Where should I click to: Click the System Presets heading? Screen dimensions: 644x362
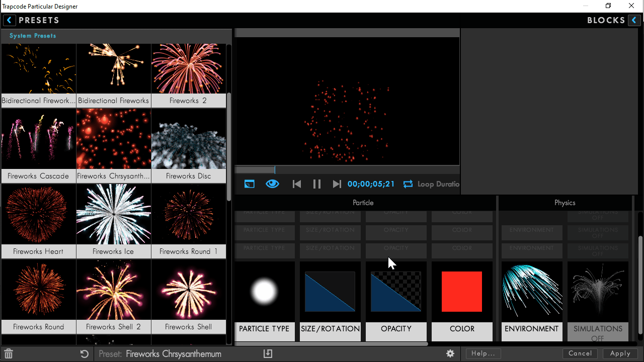coord(33,36)
